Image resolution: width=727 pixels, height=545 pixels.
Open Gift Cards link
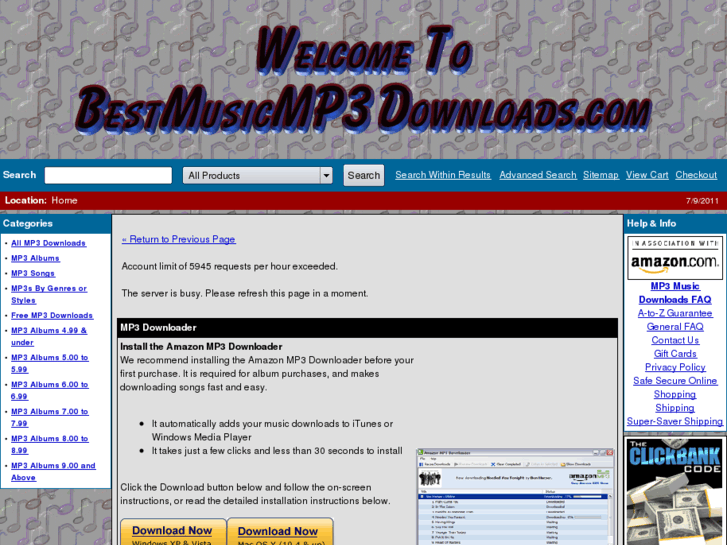pos(675,353)
